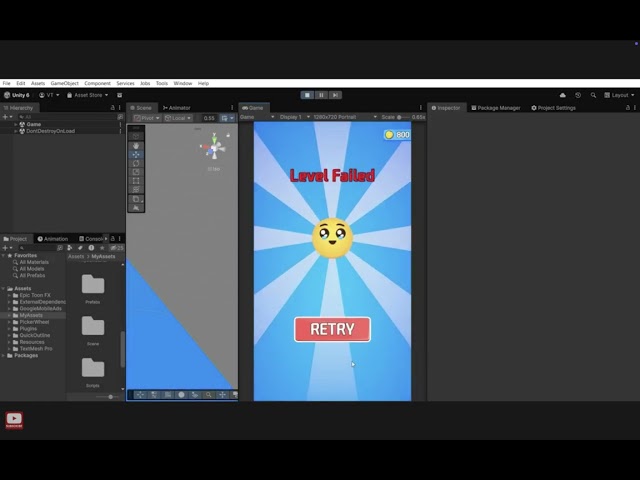The height and width of the screenshot is (480, 640).
Task: Select the Move tool in Scene toolbar
Action: (x=136, y=154)
